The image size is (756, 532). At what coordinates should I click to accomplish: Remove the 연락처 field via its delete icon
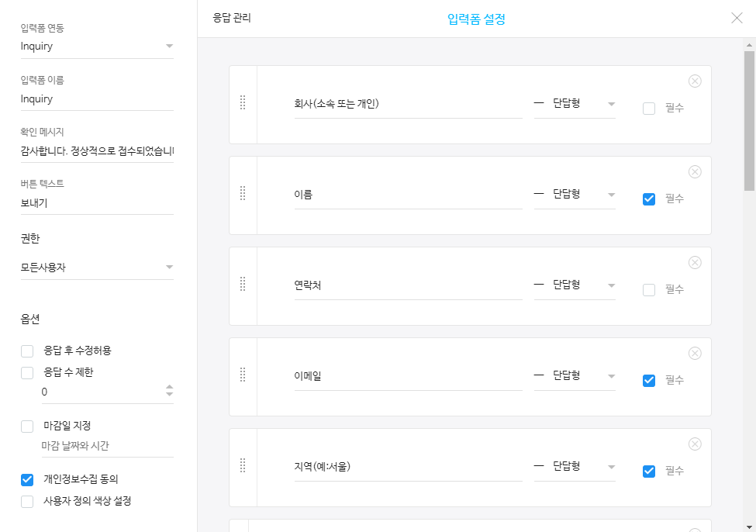click(695, 262)
